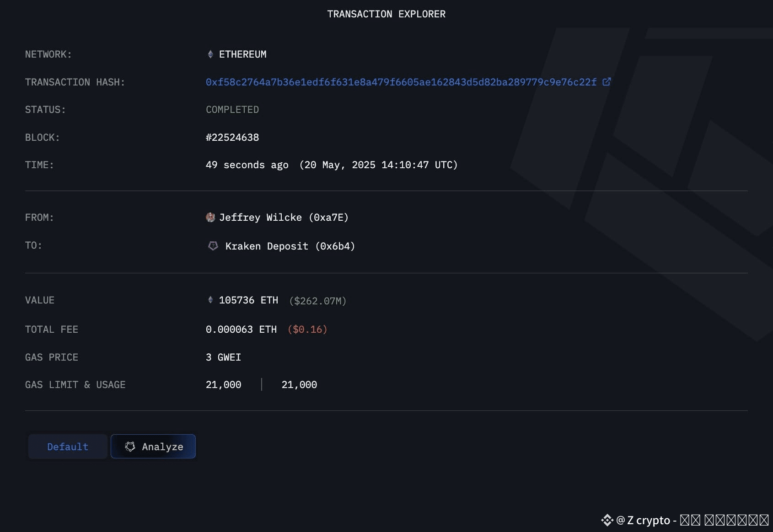This screenshot has height=532, width=773.
Task: Click the timestamp showing 49 seconds ago
Action: tap(247, 165)
